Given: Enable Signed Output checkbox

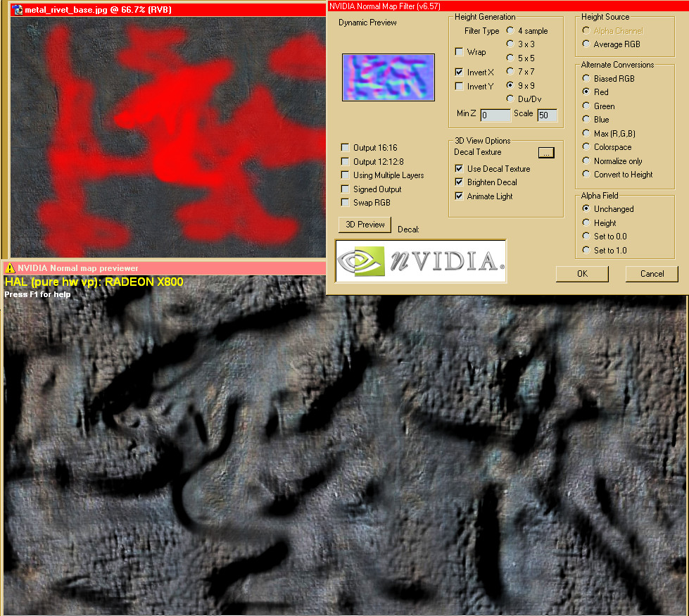Looking at the screenshot, I should point(346,189).
